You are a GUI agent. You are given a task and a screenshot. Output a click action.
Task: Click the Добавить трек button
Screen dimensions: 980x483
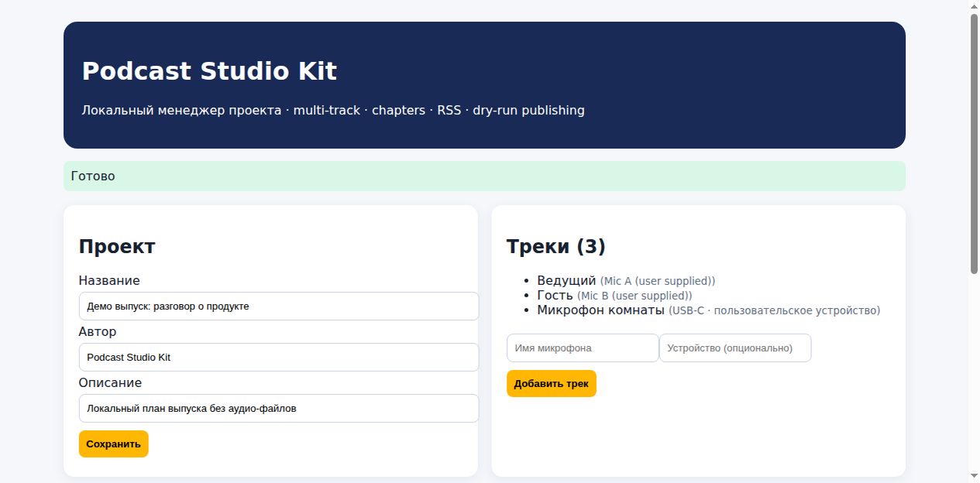tap(552, 383)
